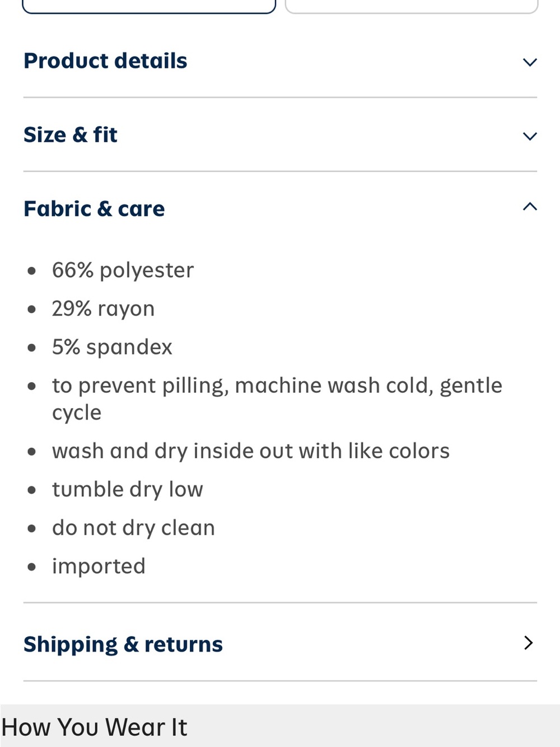Select the tumble dry low item
The width and height of the screenshot is (560, 747).
click(127, 489)
